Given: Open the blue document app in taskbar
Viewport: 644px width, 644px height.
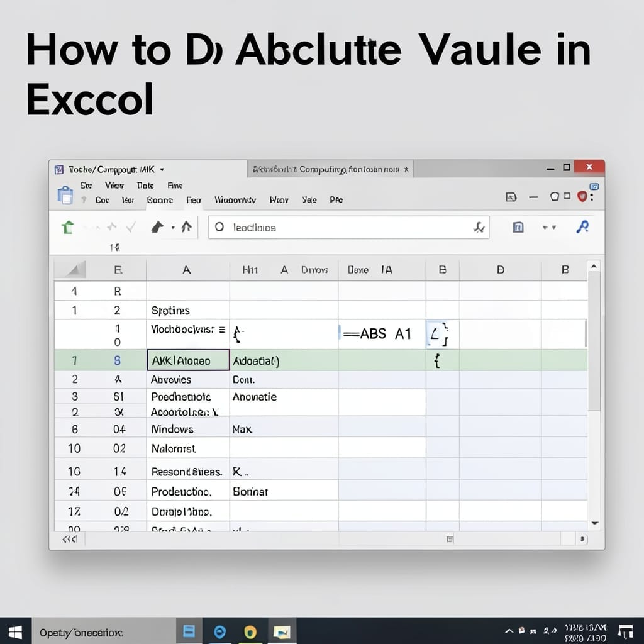Looking at the screenshot, I should pyautogui.click(x=189, y=631).
